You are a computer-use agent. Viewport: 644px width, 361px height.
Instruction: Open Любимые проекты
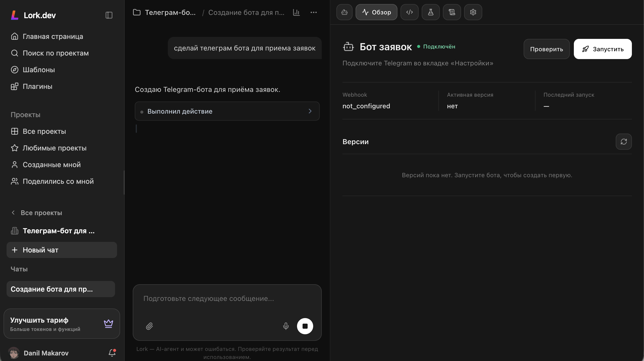pos(49,148)
